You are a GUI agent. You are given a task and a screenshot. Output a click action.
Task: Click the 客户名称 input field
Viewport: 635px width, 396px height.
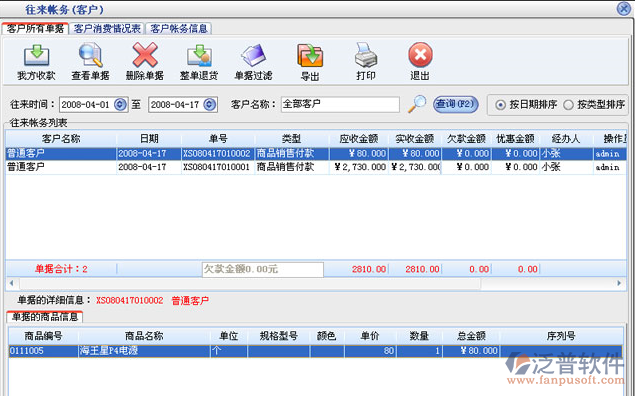pyautogui.click(x=340, y=104)
